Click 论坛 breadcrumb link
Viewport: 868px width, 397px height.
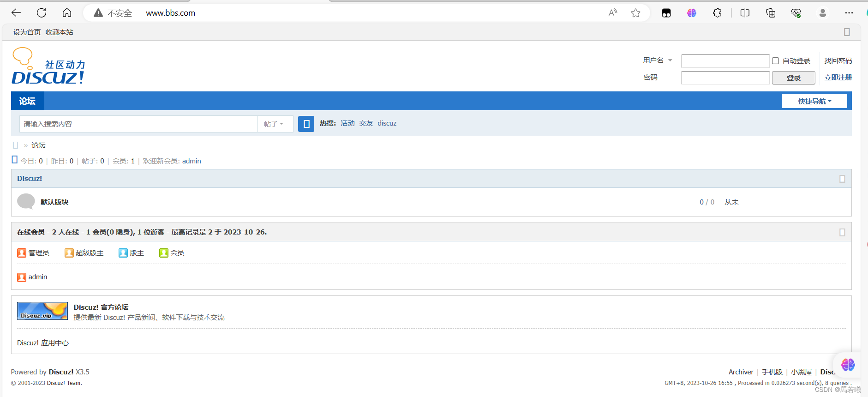(38, 145)
